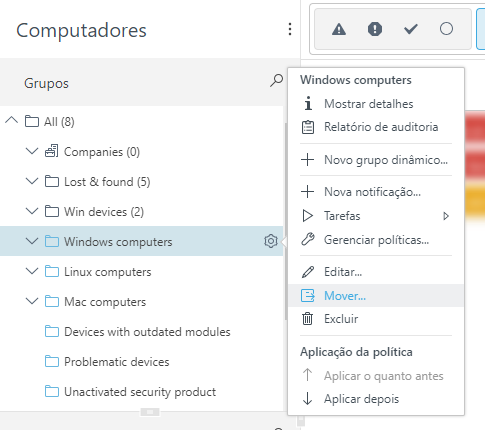Click the warning triangle status filter icon

click(339, 29)
